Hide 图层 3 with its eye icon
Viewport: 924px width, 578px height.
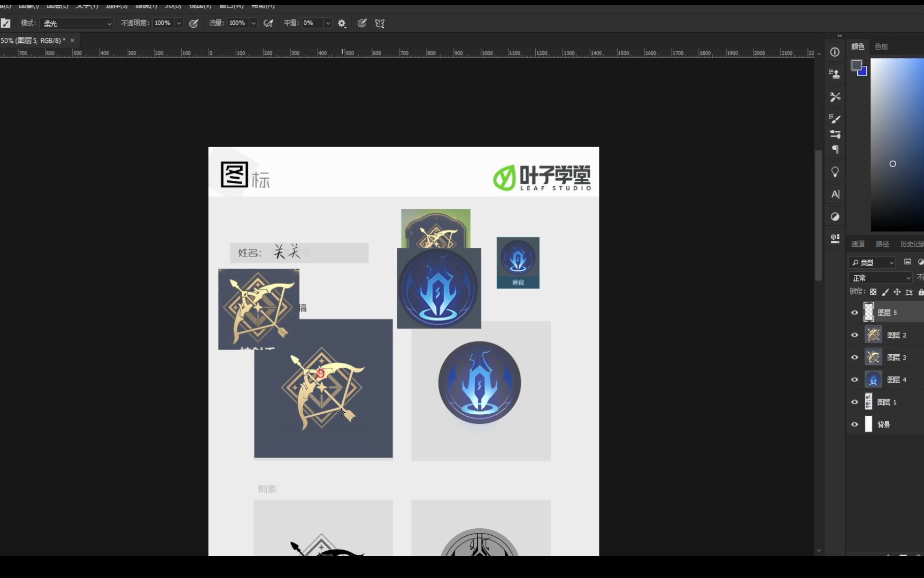point(854,358)
